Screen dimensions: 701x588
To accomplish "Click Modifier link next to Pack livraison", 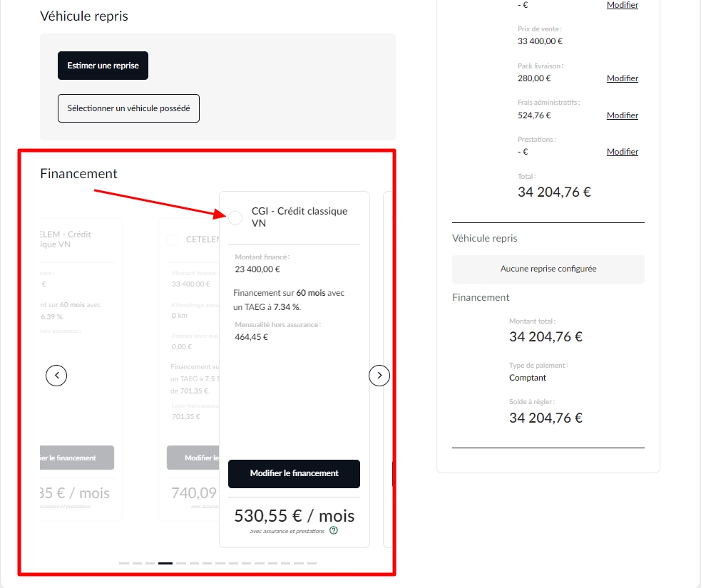I will [623, 78].
